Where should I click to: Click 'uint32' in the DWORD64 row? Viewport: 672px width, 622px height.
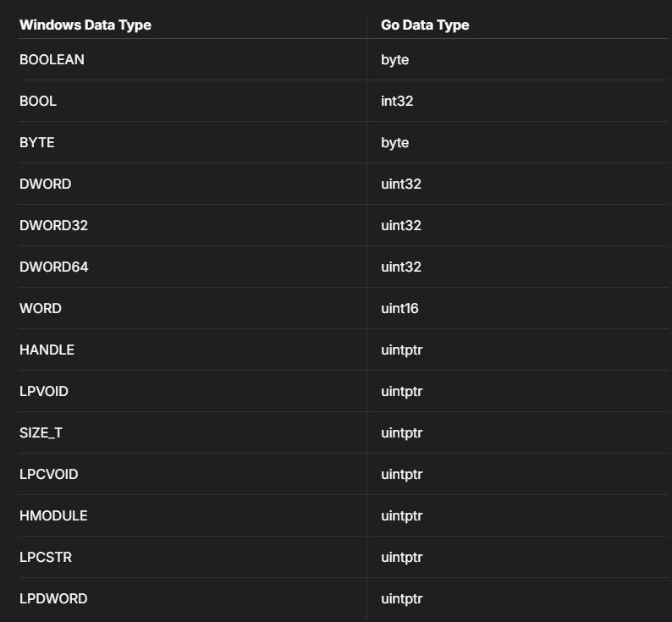[401, 267]
